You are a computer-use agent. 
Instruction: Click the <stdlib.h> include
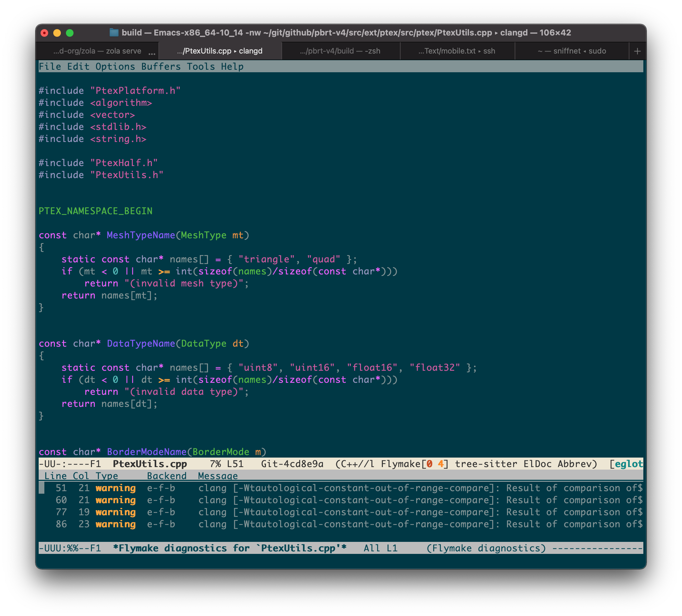[118, 127]
